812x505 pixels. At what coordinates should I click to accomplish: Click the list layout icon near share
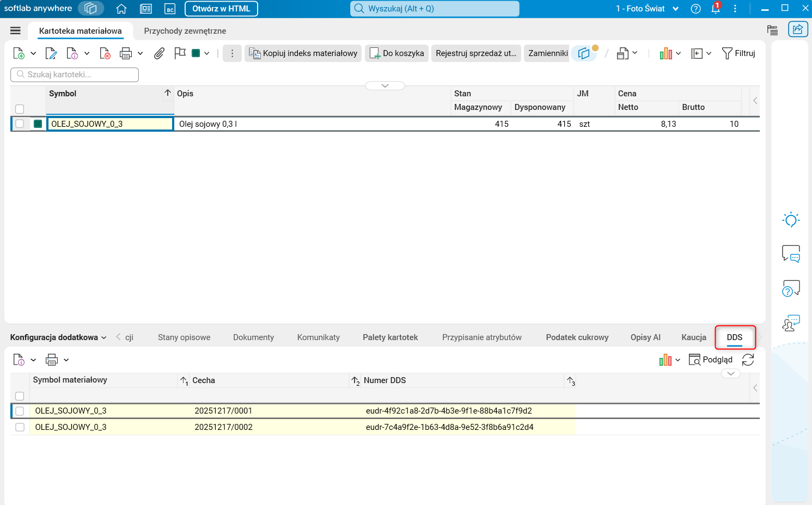[772, 30]
